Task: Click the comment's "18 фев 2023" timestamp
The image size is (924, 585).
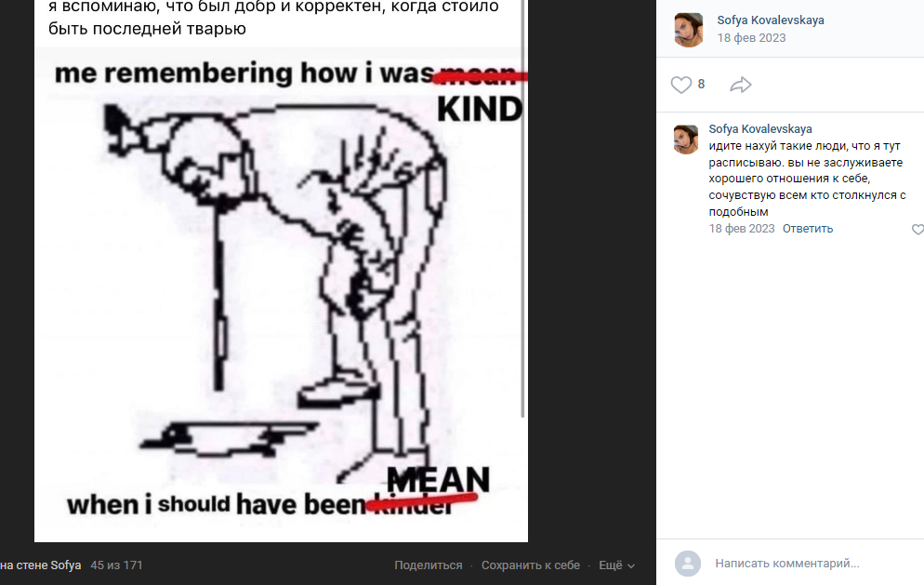Action: coord(741,229)
